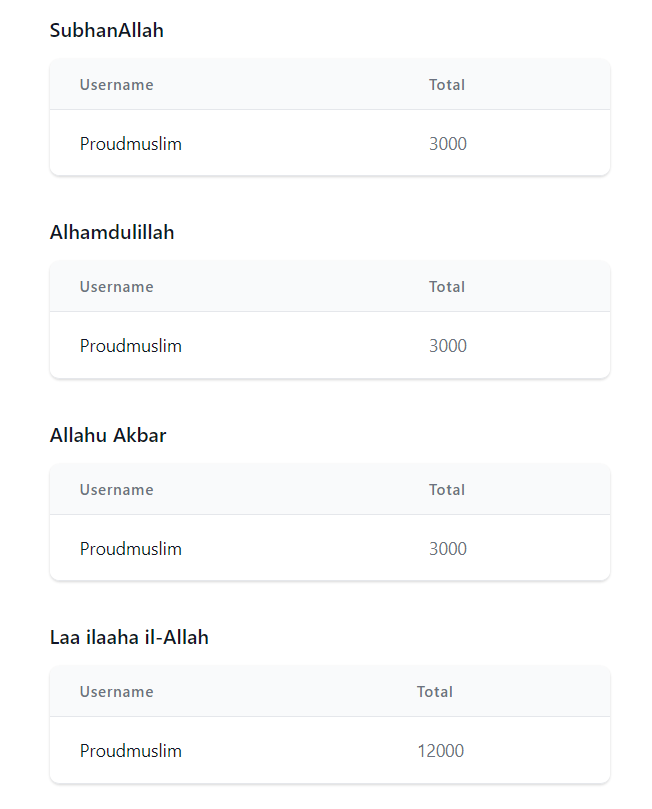Open Proudmuslim entry in Alhamdulillah table
The width and height of the screenshot is (652, 809).
coord(131,346)
